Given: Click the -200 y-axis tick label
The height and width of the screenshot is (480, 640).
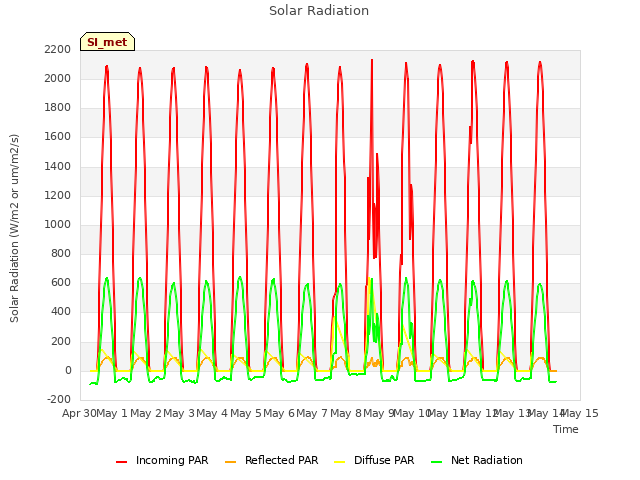Looking at the screenshot, I should point(59,400).
